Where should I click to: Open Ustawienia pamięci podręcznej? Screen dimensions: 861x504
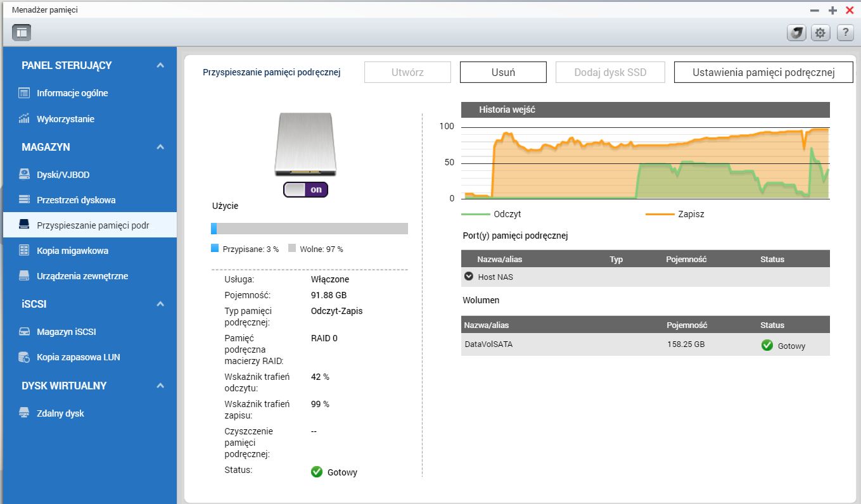(x=763, y=72)
